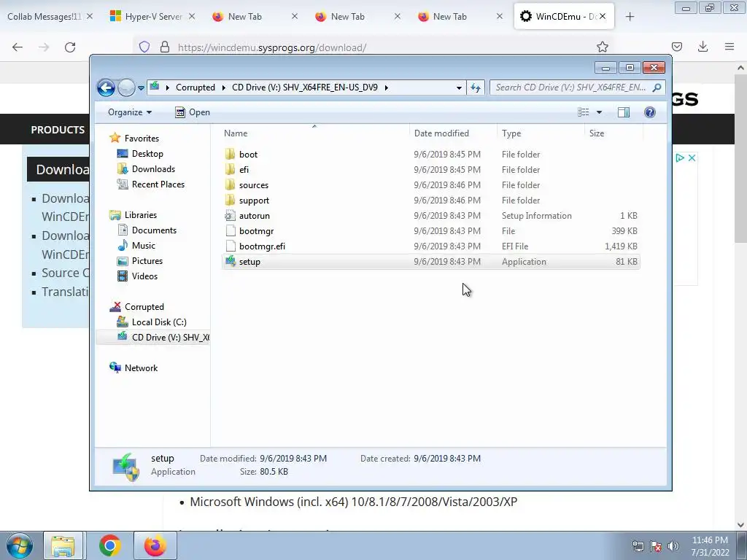Open a new Firefox tab with plus
The height and width of the screenshot is (560, 747).
coord(630,17)
